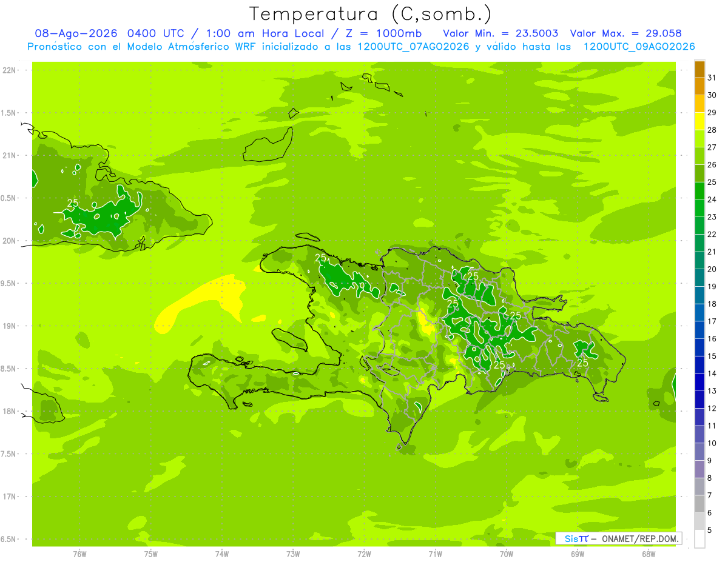Viewport: 728px width, 562px height.
Task: Click the yellow legend swatch between 28 and 29
Action: (x=699, y=121)
